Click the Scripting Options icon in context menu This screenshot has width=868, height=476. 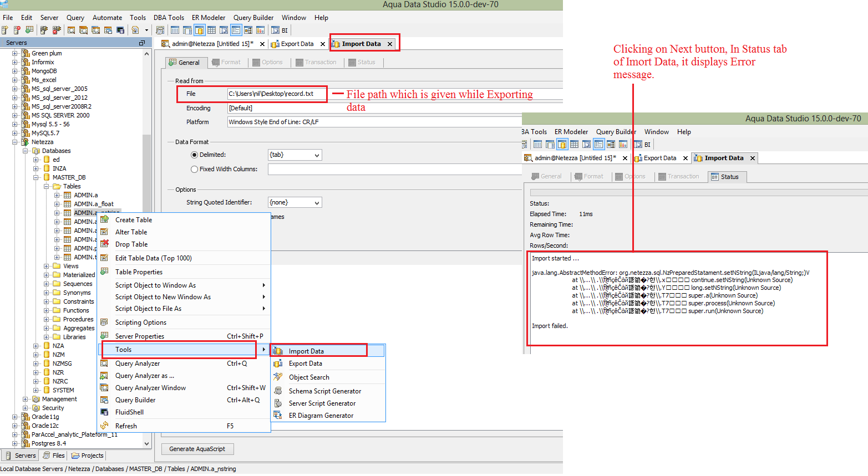pos(104,322)
